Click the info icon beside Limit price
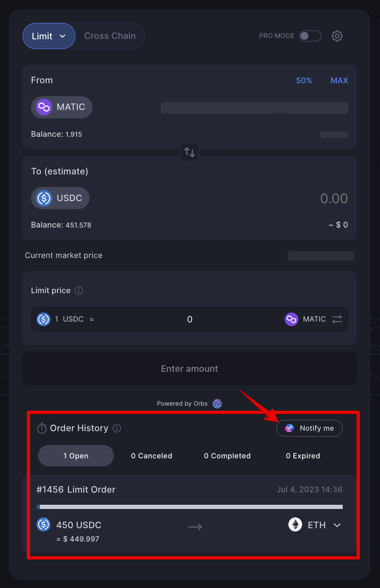The height and width of the screenshot is (588, 380). (78, 291)
